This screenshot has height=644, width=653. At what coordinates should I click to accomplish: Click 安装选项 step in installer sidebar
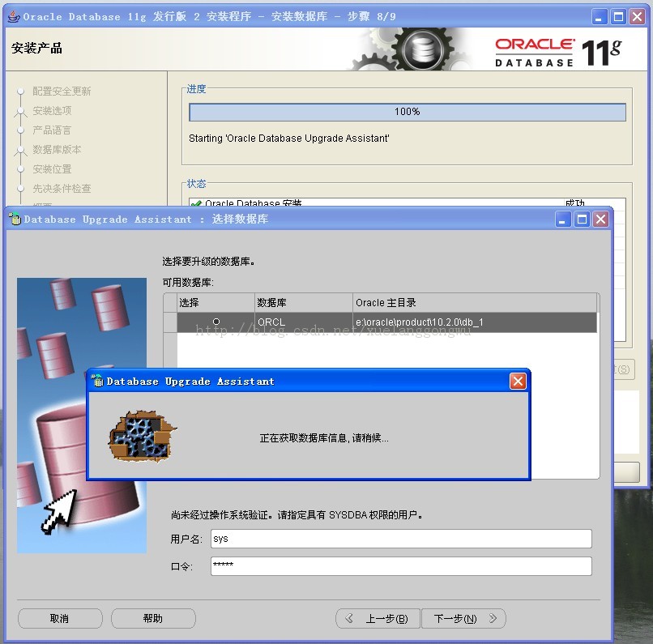coord(52,111)
